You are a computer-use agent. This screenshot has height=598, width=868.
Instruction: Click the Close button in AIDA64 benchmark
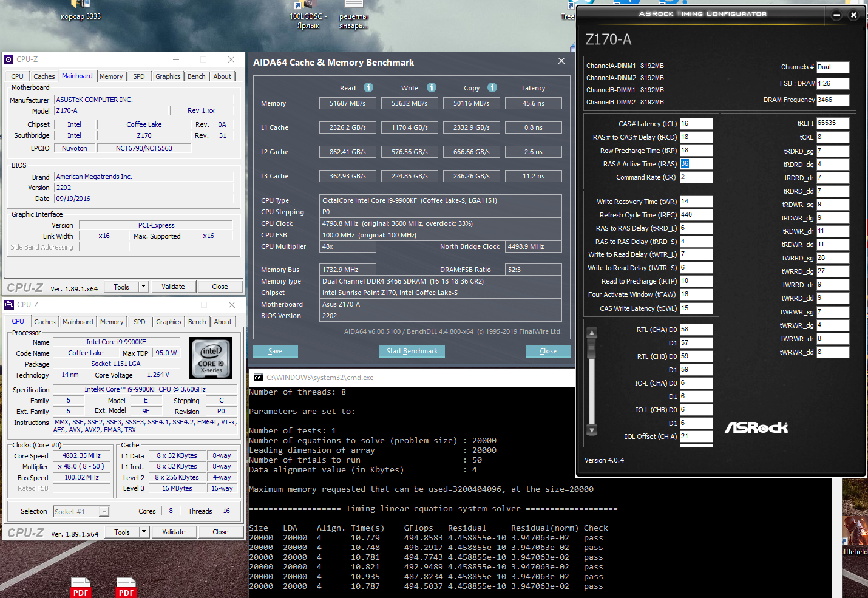(548, 351)
